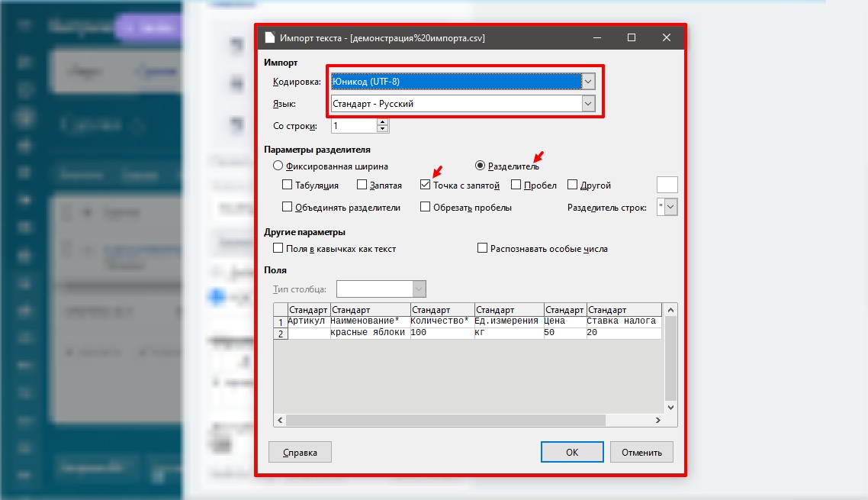Select the Ед.измерения column Стандарт header

(510, 310)
